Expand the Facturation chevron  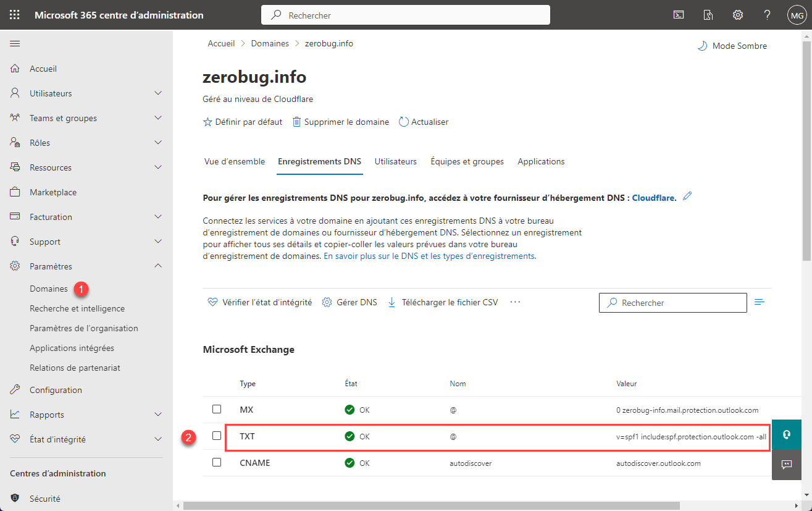point(158,217)
